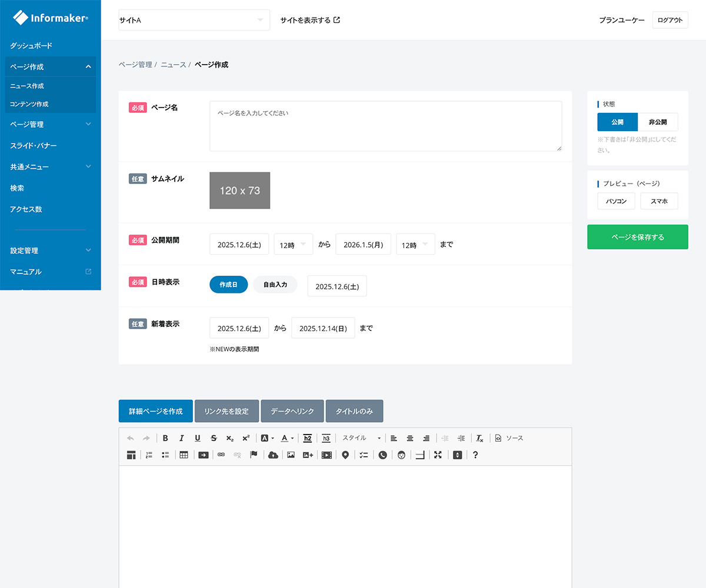Click the map pin location icon
706x588 pixels.
click(x=345, y=455)
